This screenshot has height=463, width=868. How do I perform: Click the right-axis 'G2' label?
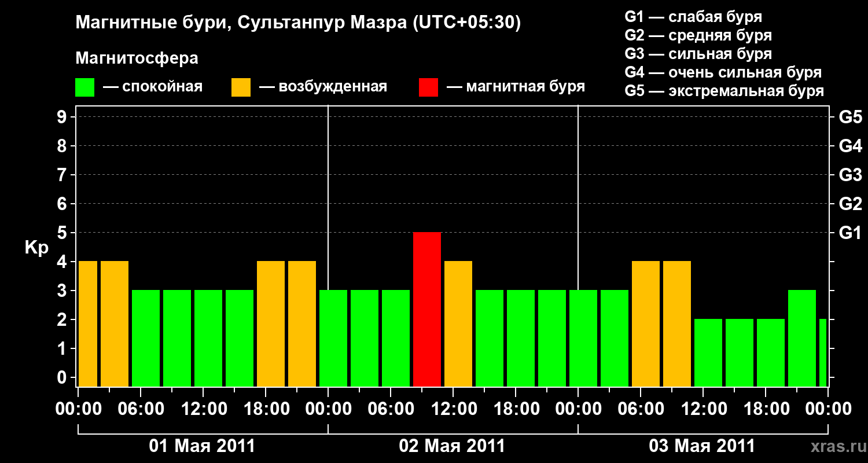[x=850, y=204]
